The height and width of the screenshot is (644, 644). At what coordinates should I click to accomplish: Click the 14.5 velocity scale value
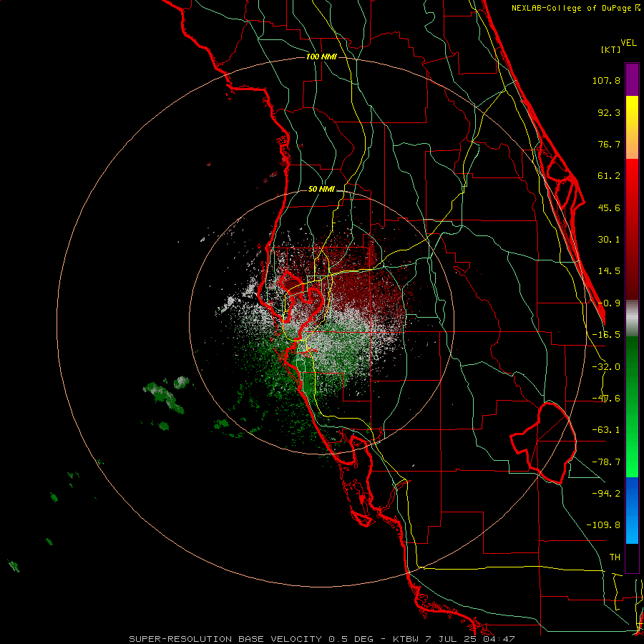[609, 271]
